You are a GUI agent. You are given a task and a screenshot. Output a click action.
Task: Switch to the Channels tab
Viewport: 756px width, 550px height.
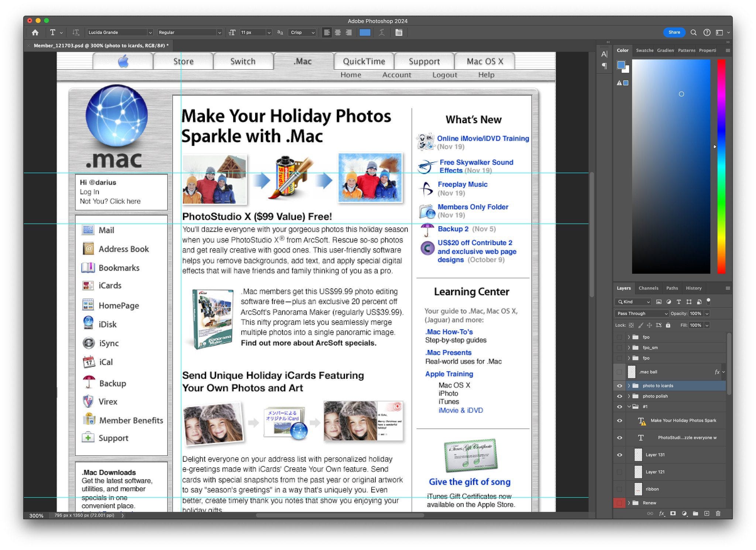pyautogui.click(x=648, y=288)
